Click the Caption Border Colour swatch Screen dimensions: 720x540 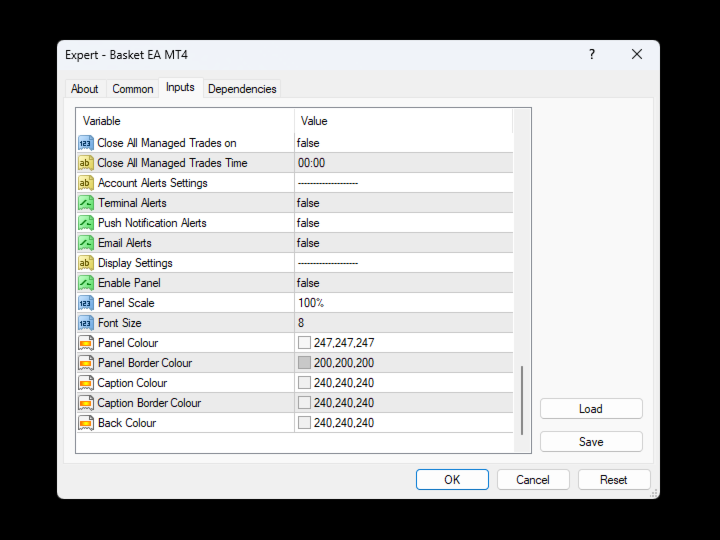pos(304,403)
